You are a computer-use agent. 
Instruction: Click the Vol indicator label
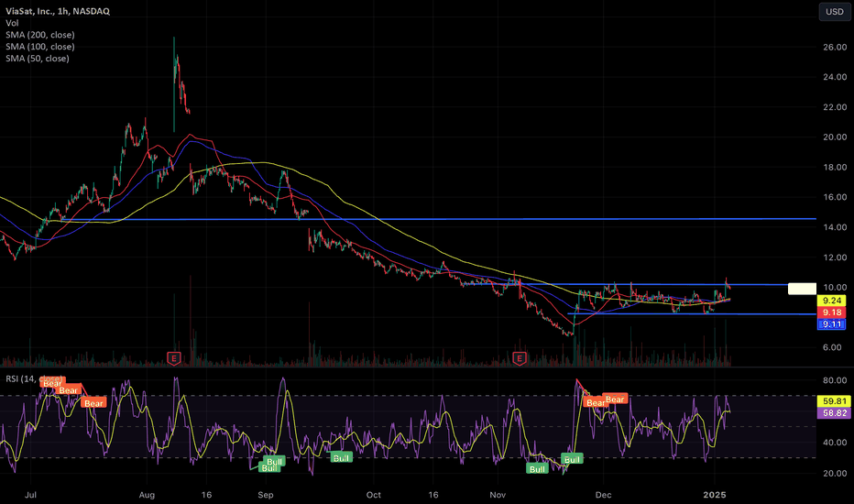click(x=12, y=23)
